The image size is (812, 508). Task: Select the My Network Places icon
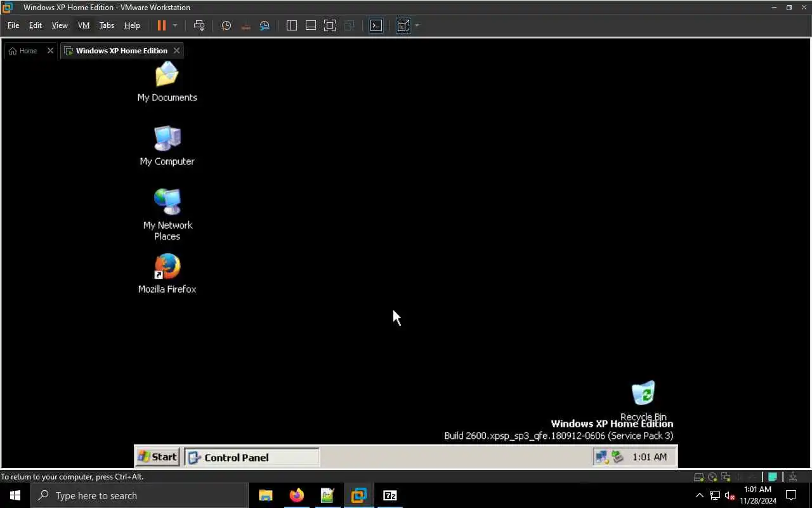tap(167, 214)
